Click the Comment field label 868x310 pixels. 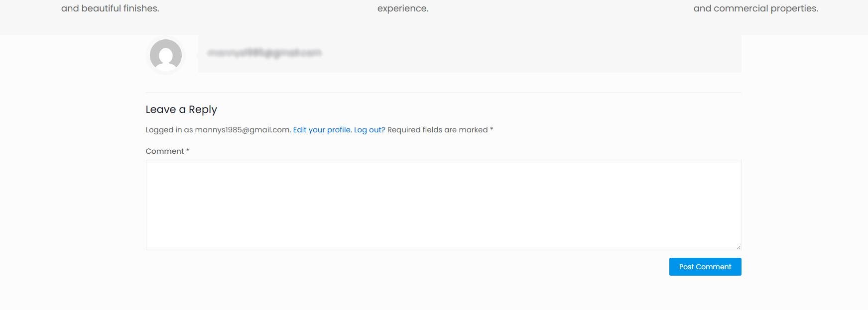pos(165,151)
